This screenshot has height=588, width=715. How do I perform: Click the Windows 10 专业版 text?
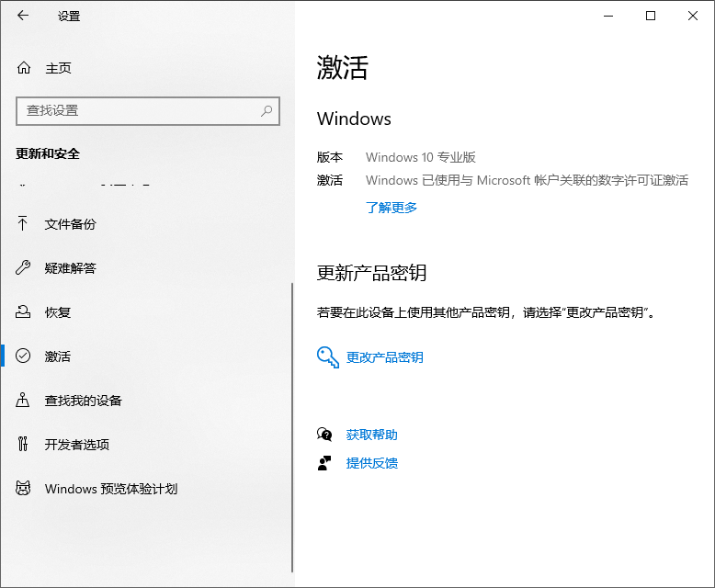420,157
